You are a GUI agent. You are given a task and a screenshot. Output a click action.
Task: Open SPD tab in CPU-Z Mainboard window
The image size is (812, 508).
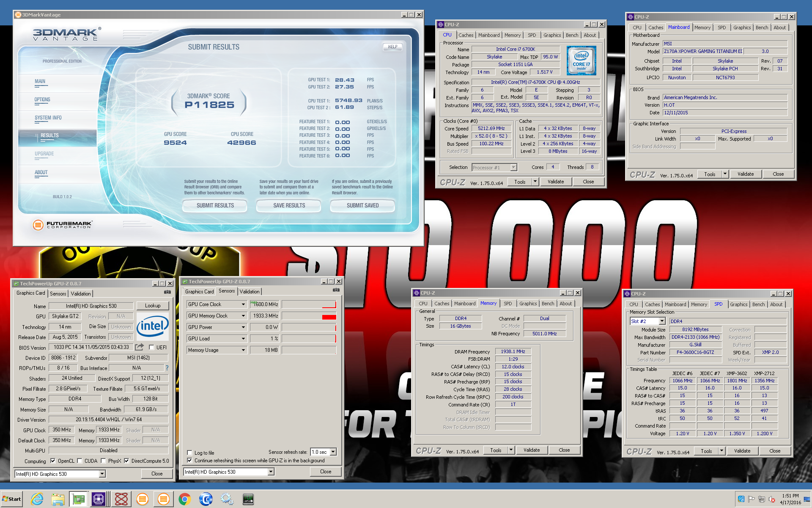click(x=721, y=28)
